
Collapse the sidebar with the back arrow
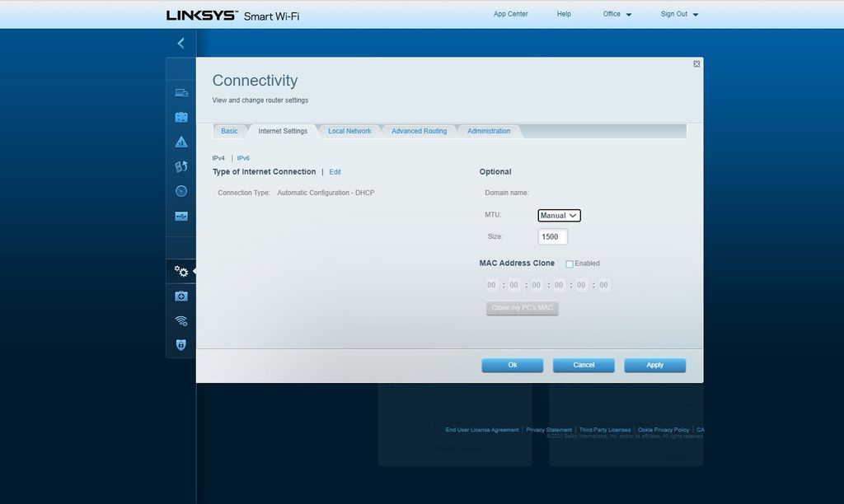tap(181, 43)
